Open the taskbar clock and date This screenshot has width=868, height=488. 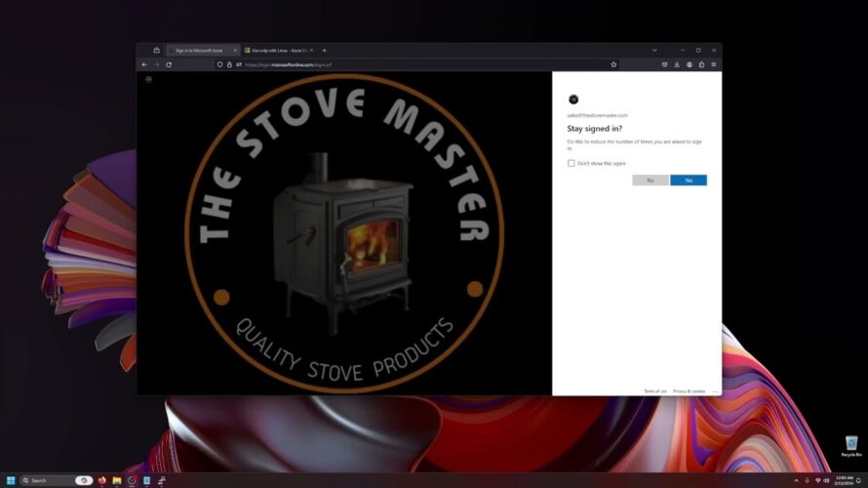pyautogui.click(x=845, y=480)
